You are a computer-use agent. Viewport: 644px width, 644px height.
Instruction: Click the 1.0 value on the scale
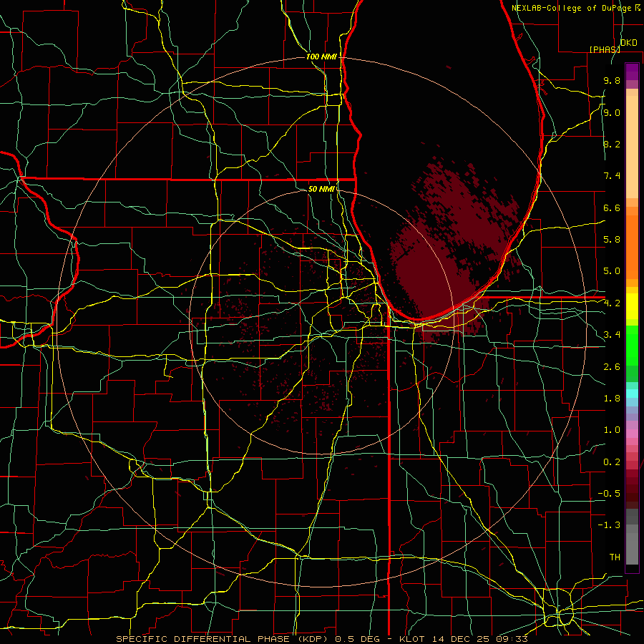pos(612,430)
